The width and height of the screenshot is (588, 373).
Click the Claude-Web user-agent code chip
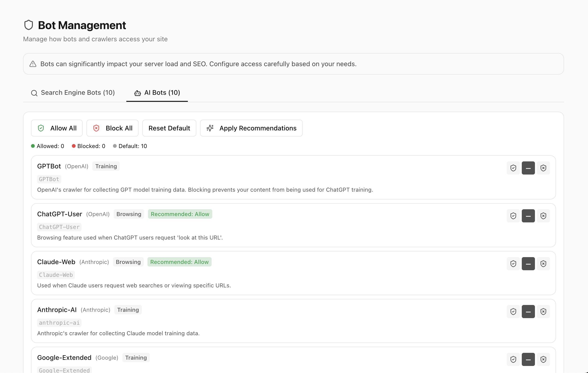click(56, 275)
